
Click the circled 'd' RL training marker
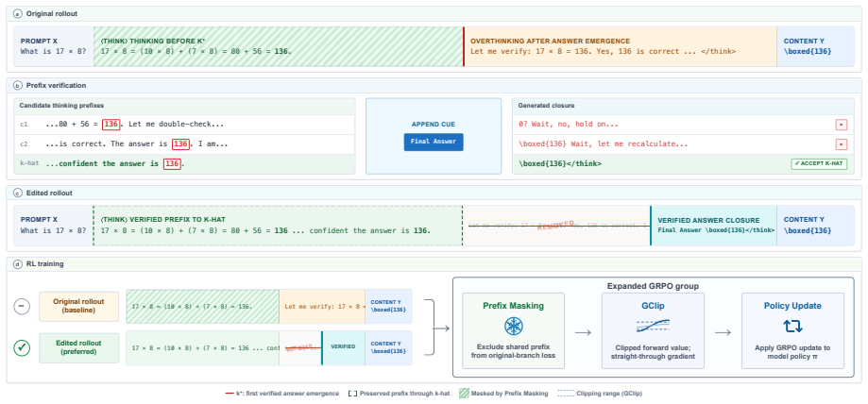[x=18, y=264]
